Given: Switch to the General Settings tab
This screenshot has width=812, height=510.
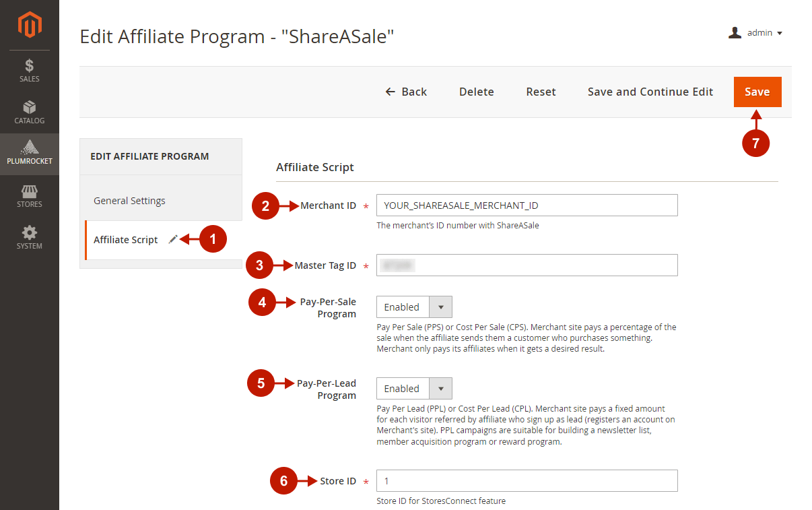Looking at the screenshot, I should click(129, 201).
